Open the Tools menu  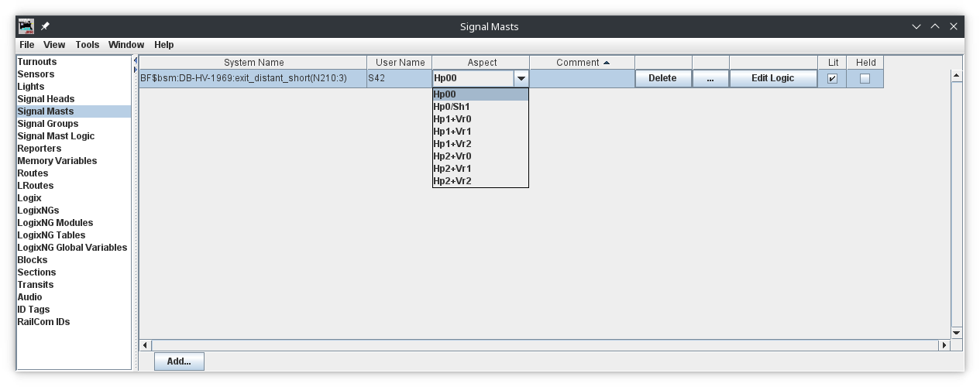(87, 45)
